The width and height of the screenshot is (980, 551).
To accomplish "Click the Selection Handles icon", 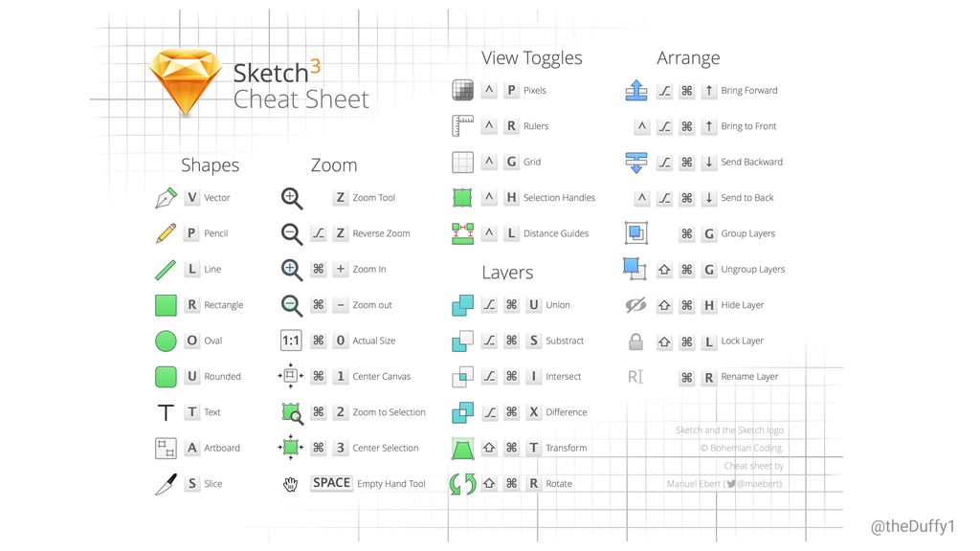I will coord(462,197).
